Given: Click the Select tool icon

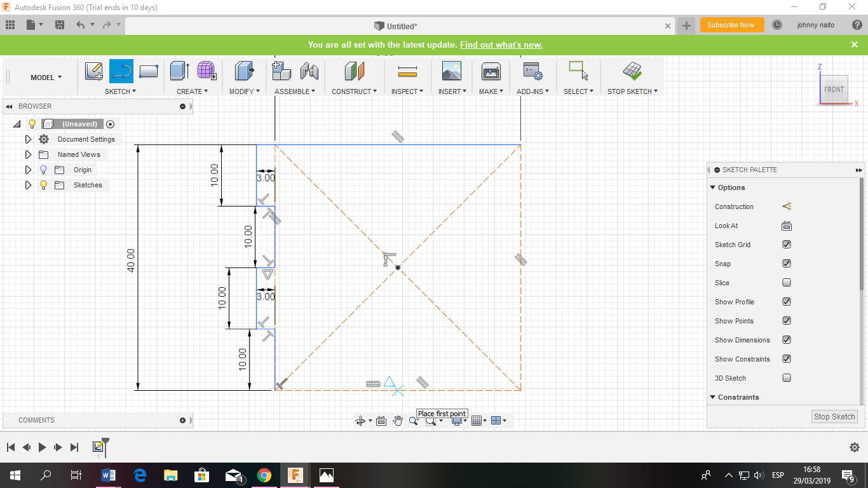Looking at the screenshot, I should click(x=579, y=71).
